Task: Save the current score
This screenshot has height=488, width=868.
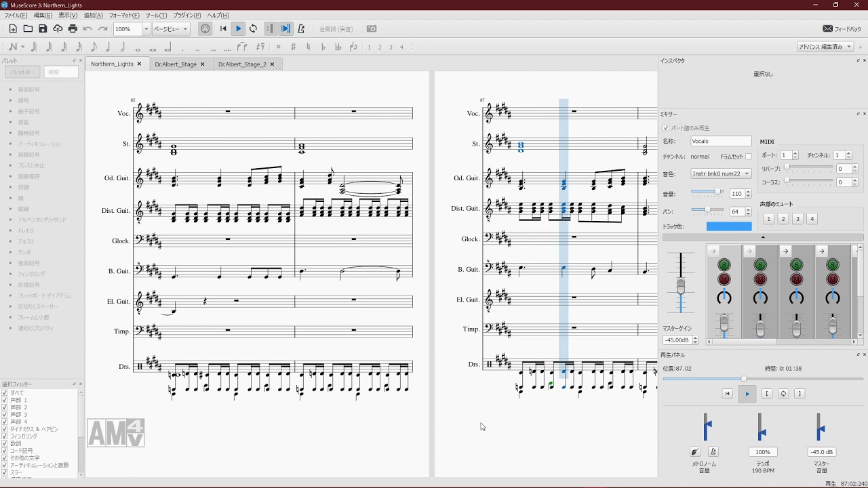Action: [43, 28]
